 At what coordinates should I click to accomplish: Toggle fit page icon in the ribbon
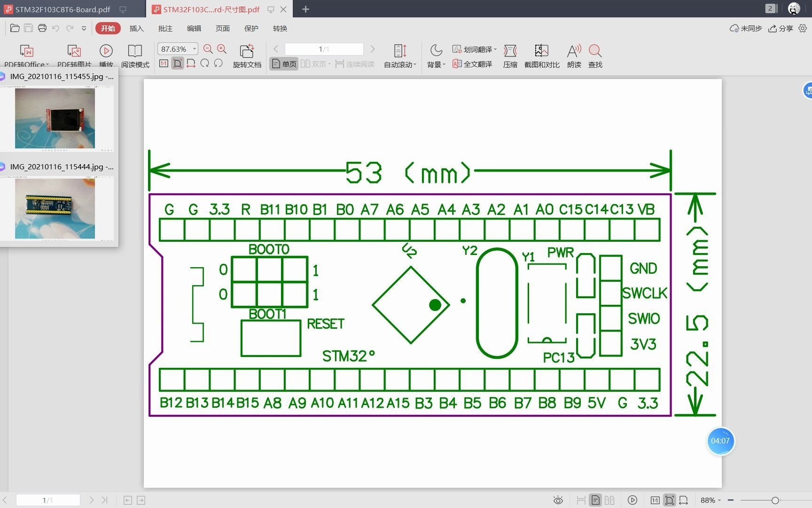(177, 63)
